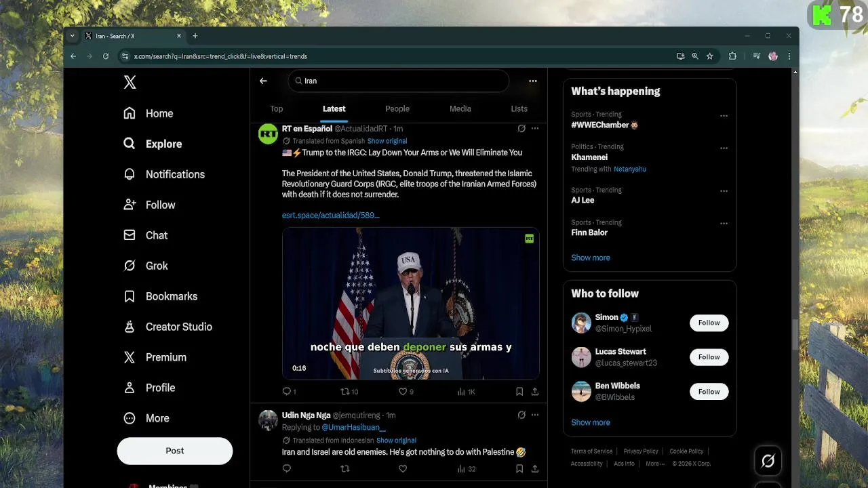This screenshot has height=488, width=868.
Task: Go to Home in sidebar
Action: point(149,113)
